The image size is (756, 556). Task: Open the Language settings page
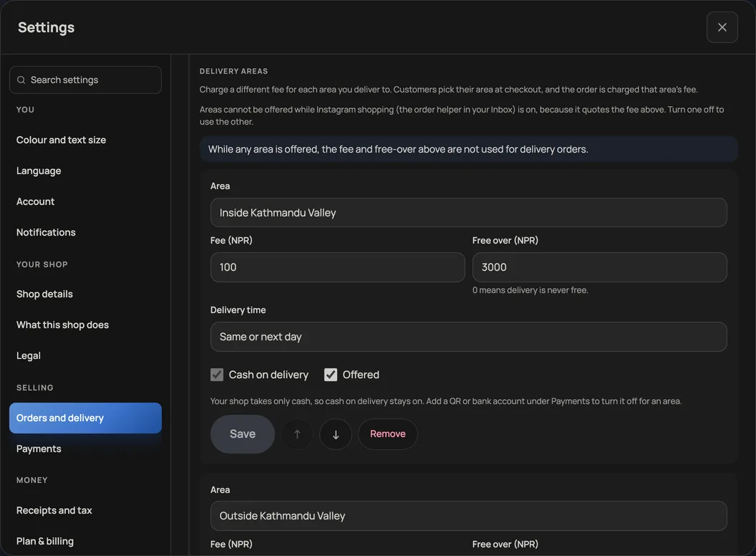[85, 171]
